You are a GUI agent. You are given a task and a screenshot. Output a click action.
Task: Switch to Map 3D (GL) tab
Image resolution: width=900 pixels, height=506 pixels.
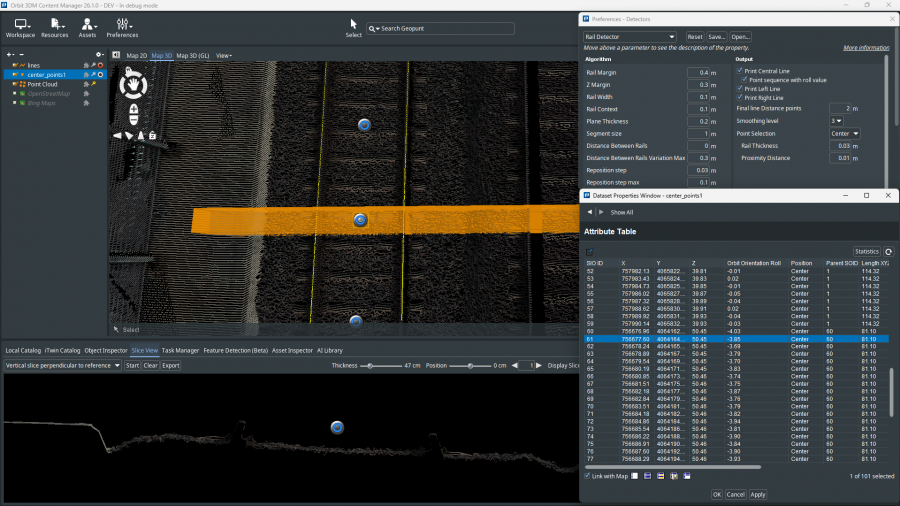point(193,56)
